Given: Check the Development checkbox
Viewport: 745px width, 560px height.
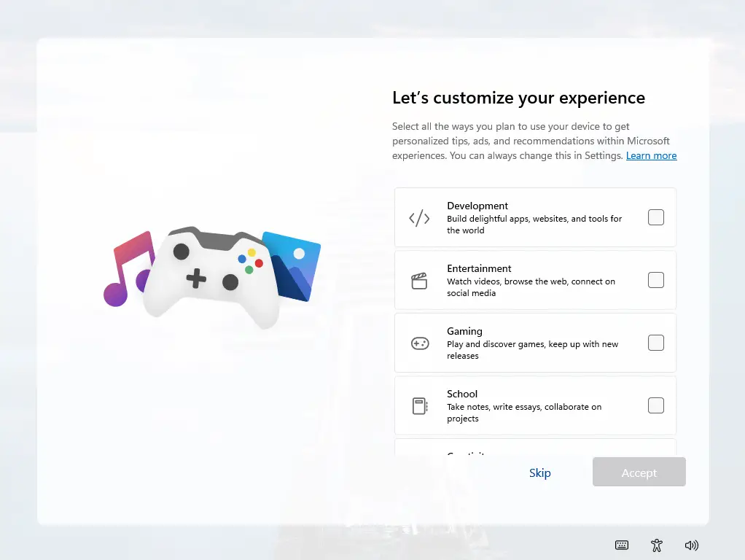Looking at the screenshot, I should point(655,217).
